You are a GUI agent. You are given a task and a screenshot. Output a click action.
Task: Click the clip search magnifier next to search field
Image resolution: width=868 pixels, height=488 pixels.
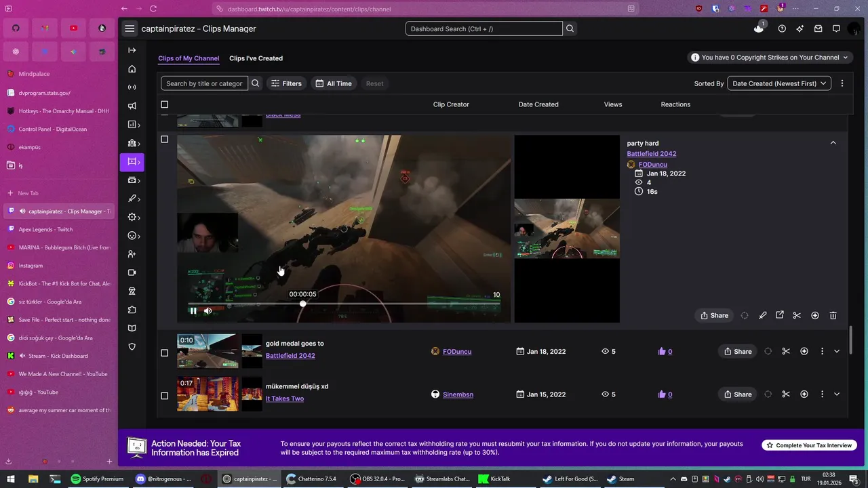(x=256, y=83)
